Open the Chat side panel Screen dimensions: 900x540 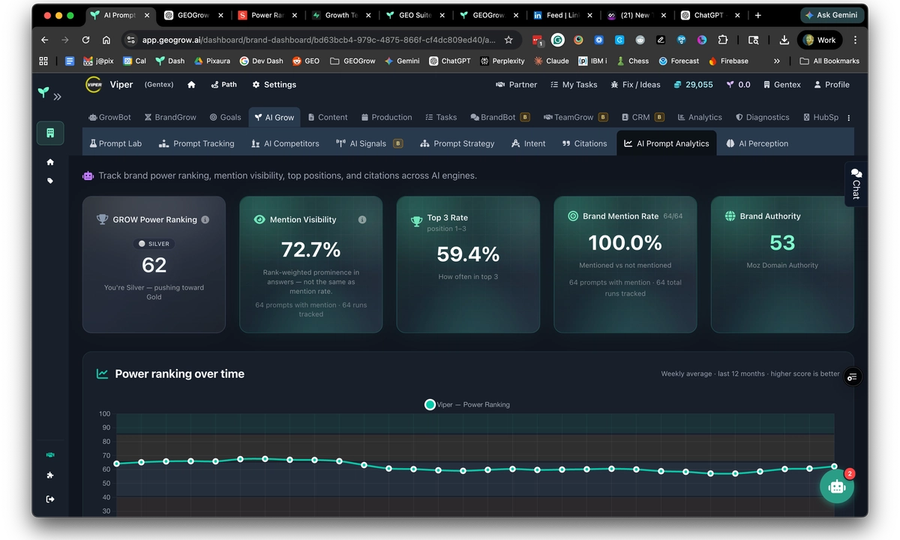coord(856,184)
